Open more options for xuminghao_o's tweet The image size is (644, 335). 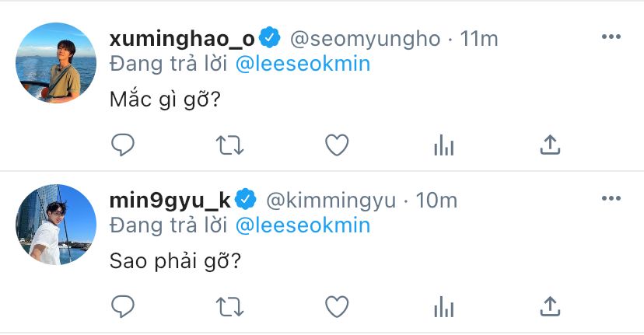[611, 37]
